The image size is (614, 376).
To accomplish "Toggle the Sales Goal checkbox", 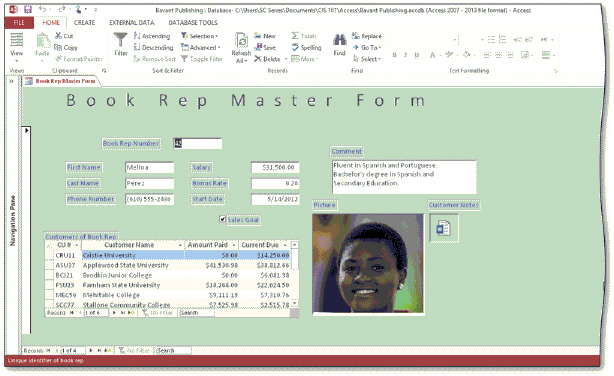I will [222, 219].
